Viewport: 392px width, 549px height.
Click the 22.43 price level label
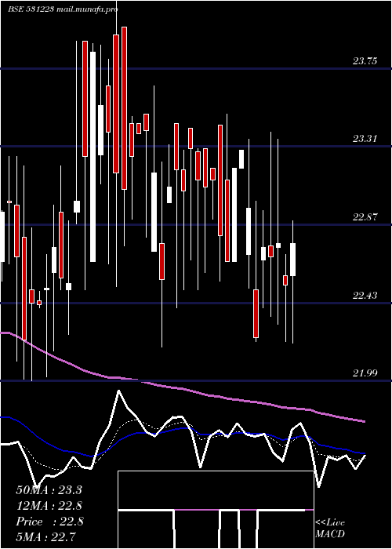pos(365,296)
